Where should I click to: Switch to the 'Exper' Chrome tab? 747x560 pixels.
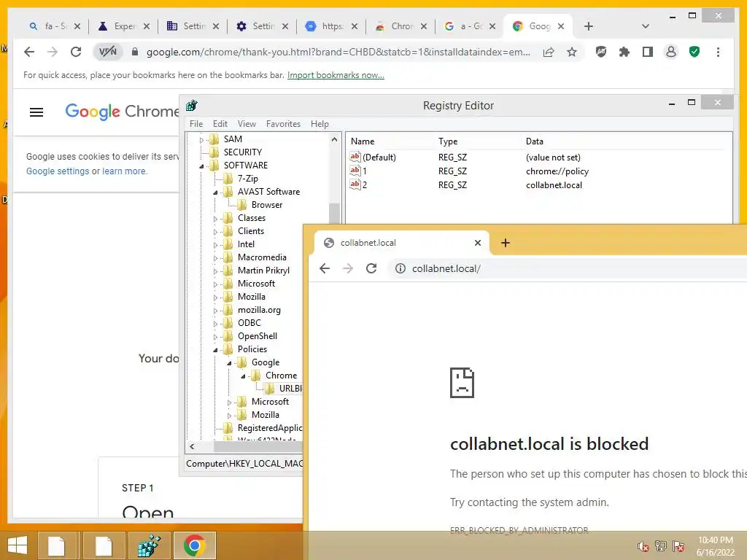(123, 26)
